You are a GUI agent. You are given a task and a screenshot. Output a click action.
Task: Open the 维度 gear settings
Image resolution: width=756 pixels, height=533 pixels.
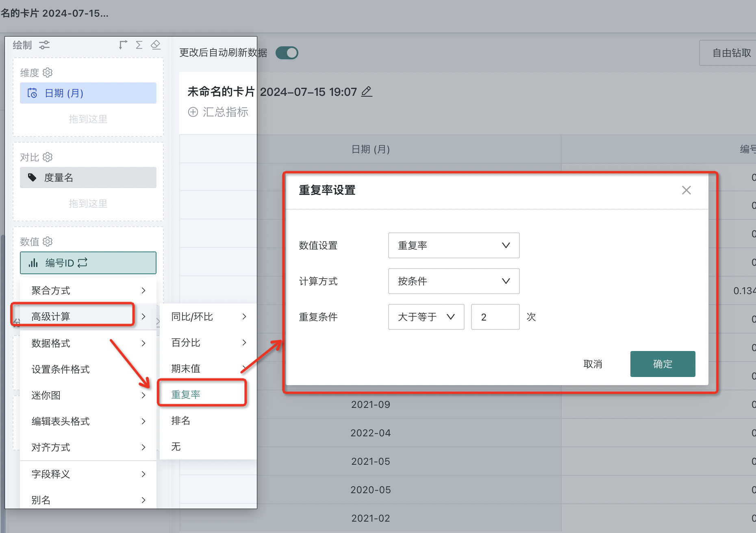48,73
